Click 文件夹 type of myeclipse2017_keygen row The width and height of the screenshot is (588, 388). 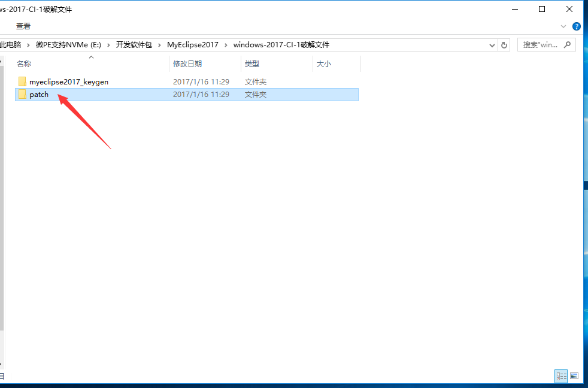coord(255,81)
